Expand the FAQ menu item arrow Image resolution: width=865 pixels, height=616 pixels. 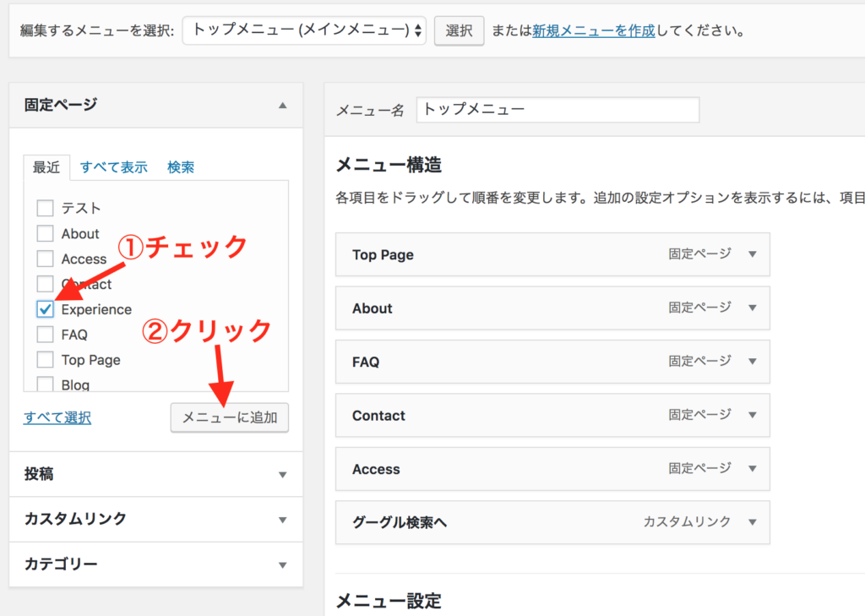pos(753,362)
